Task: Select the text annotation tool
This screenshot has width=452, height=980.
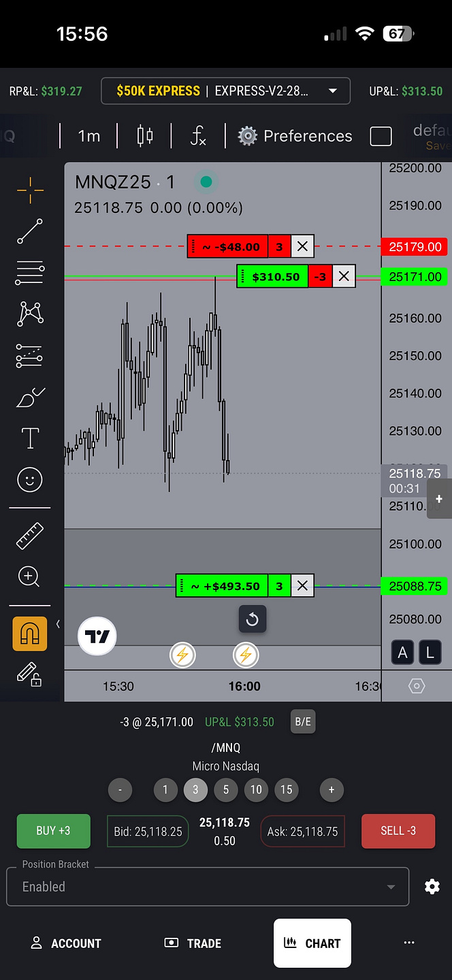Action: point(30,439)
